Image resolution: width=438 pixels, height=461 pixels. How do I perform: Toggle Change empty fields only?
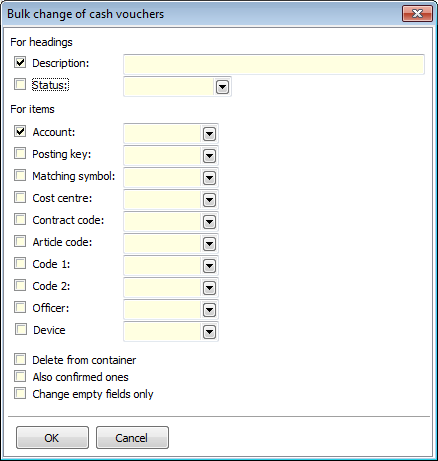click(20, 393)
